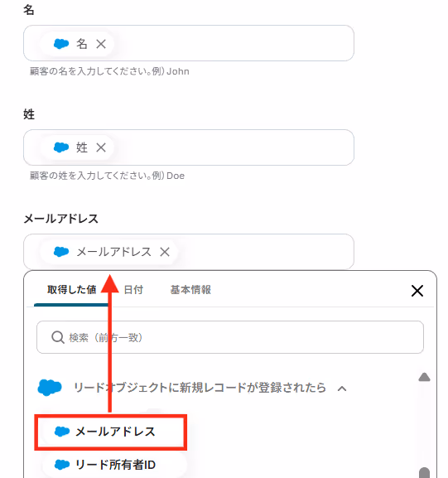
Task: Click the search magnifier icon
Action: (x=58, y=337)
